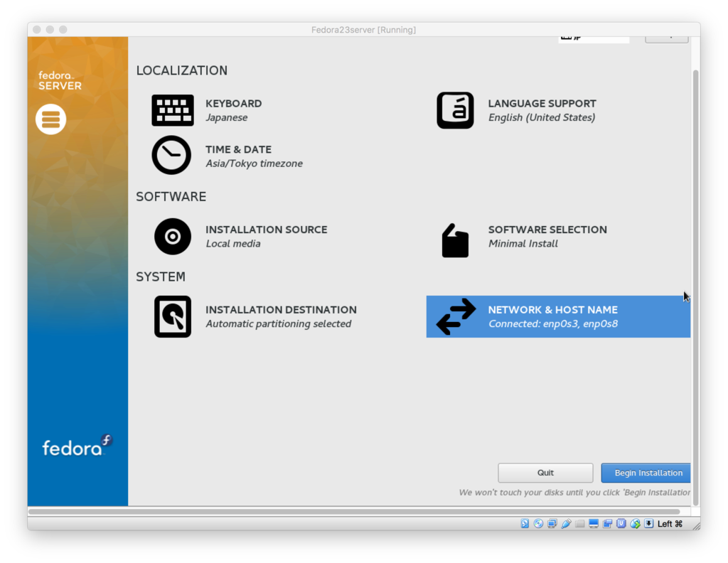The image size is (728, 563).
Task: Click the horizontal scrollbar at window bottom
Action: 354,512
